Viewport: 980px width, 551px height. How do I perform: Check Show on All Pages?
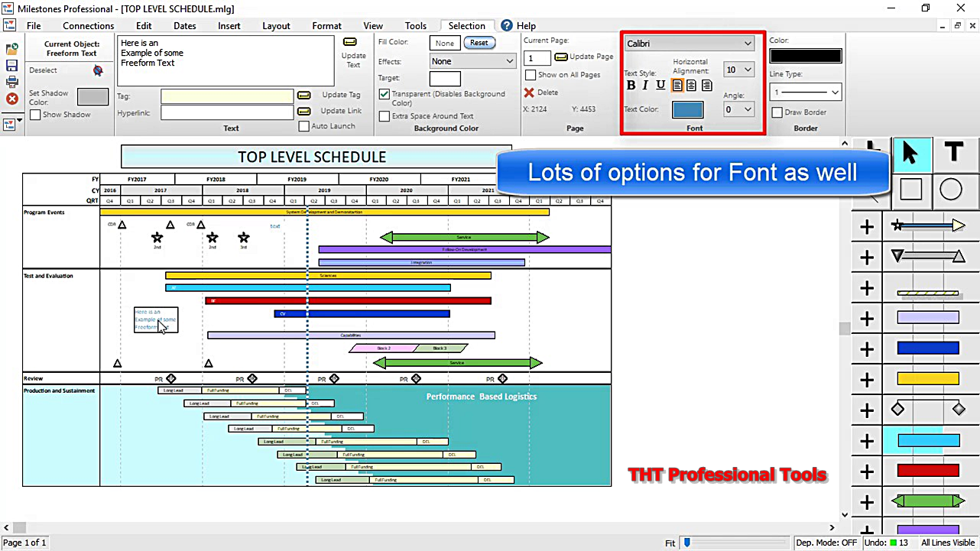point(531,75)
